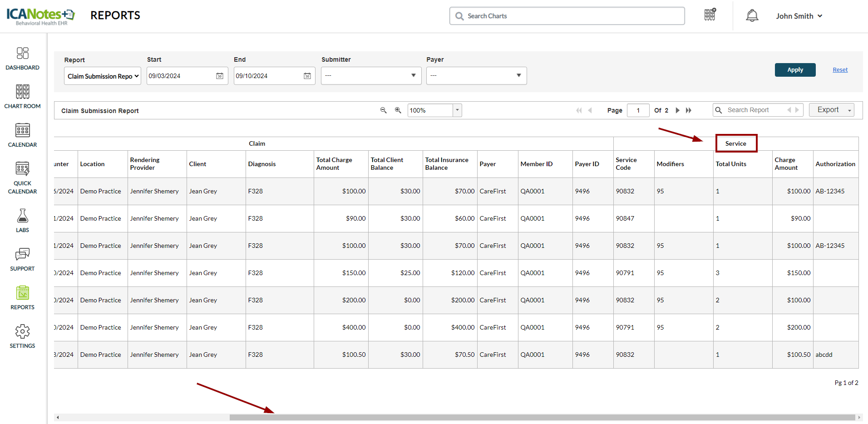Click the horizontal scrollbar thumb
This screenshot has width=868, height=424.
pos(542,417)
